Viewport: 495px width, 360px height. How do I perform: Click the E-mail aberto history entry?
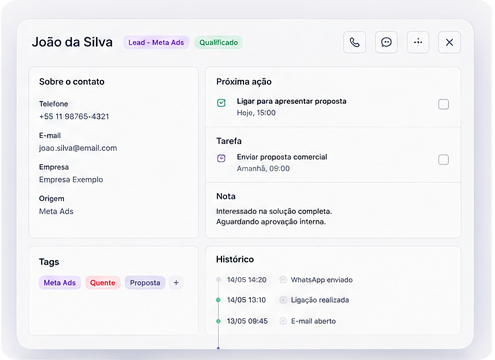point(314,321)
